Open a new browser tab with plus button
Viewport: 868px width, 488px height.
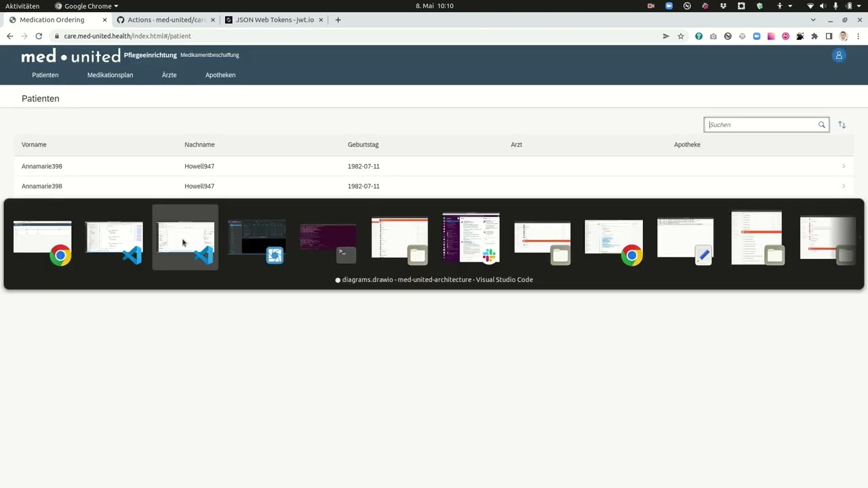(338, 20)
